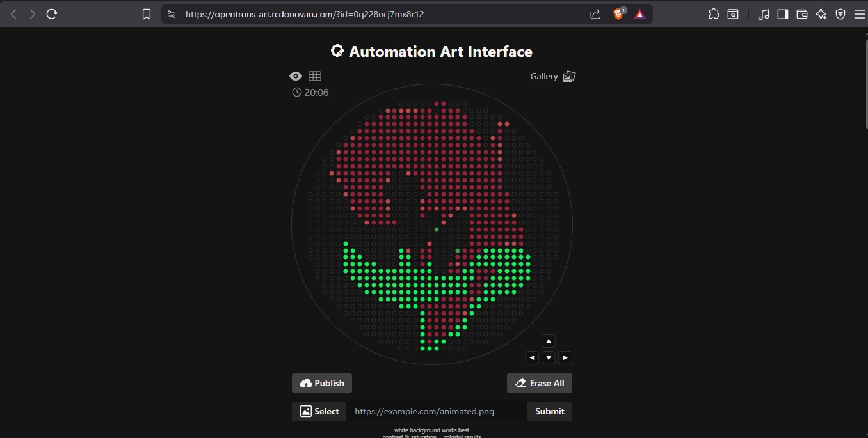Open Leo AI sparkle icon
This screenshot has height=438, width=868.
tap(821, 14)
